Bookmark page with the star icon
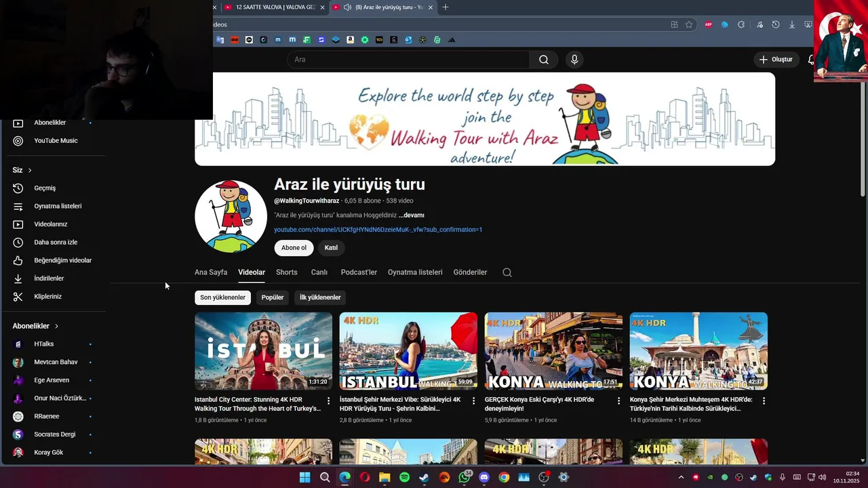Viewport: 868px width, 488px height. tap(689, 24)
